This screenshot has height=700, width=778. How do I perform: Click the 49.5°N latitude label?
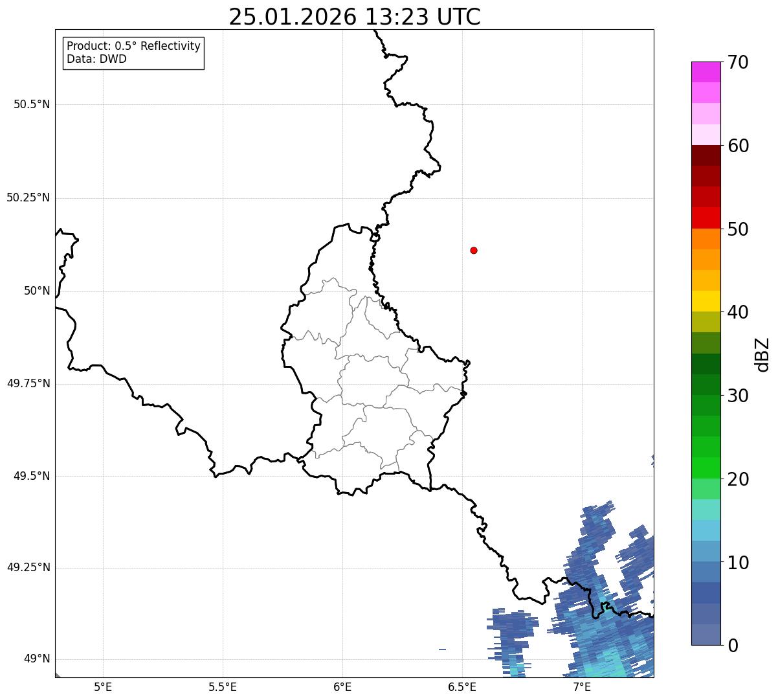32,476
